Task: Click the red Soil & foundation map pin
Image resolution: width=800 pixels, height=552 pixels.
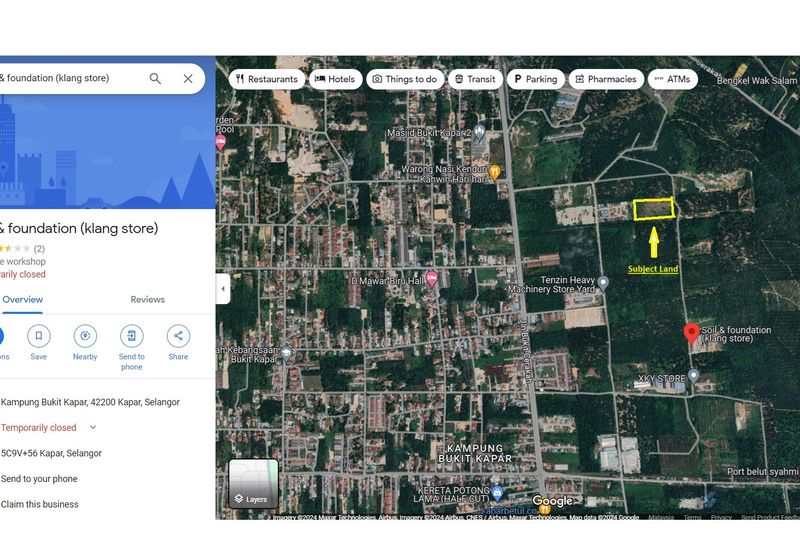Action: coord(690,334)
